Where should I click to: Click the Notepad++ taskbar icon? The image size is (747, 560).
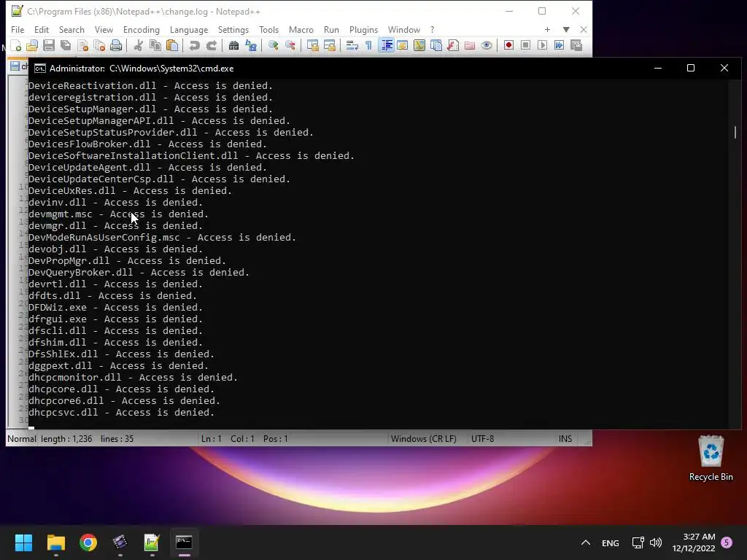click(152, 542)
